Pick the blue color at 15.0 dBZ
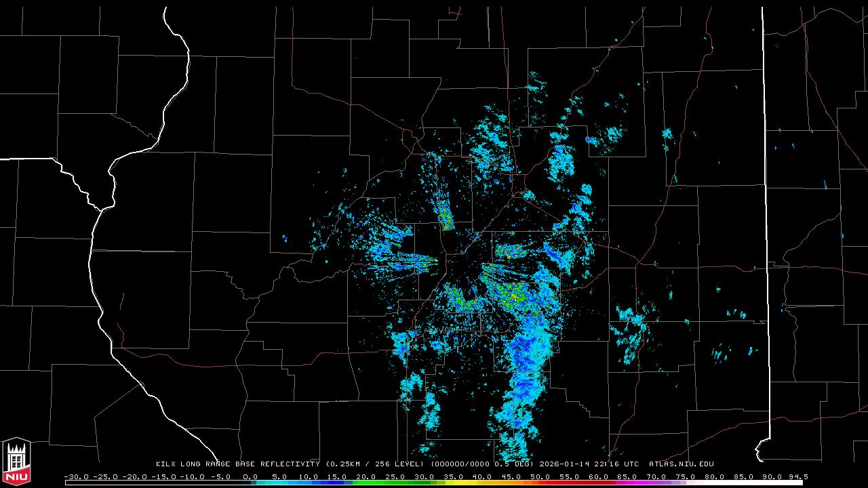868x488 pixels. (337, 483)
